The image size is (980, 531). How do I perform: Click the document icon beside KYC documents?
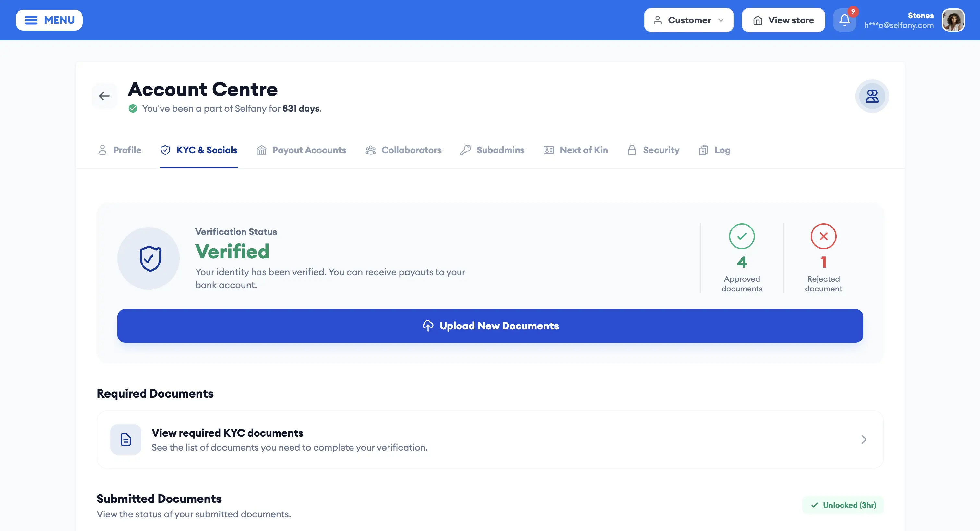click(126, 439)
